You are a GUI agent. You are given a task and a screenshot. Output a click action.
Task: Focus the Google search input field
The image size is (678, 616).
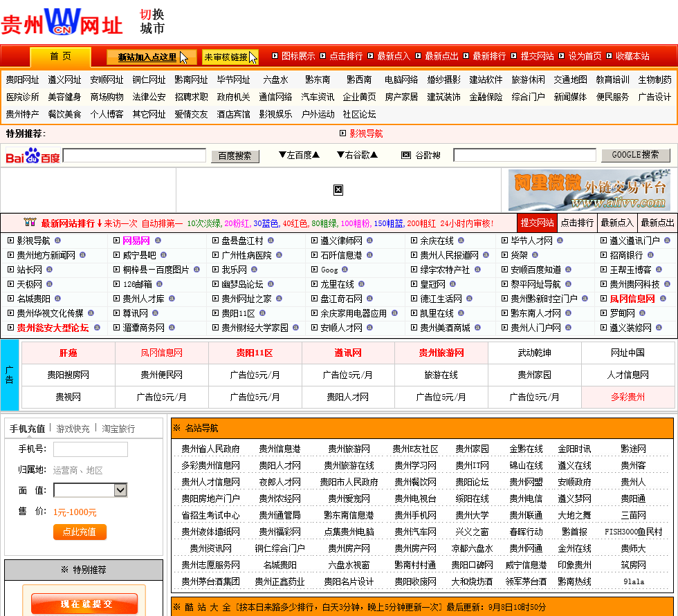coord(524,155)
